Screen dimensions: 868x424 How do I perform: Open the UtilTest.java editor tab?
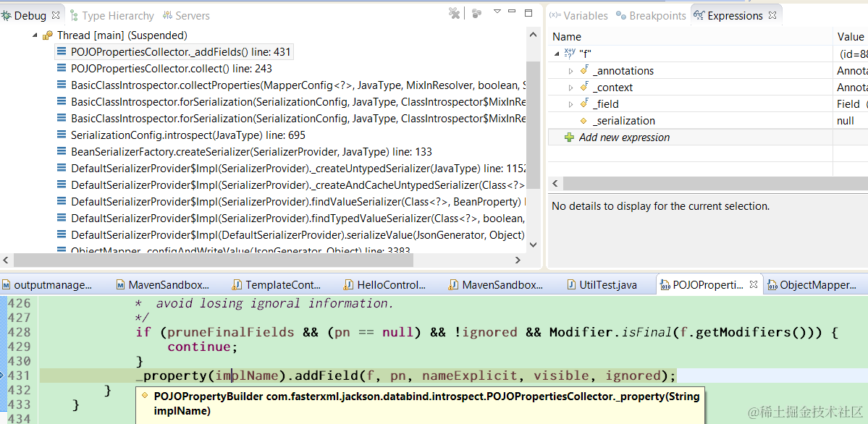(602, 285)
